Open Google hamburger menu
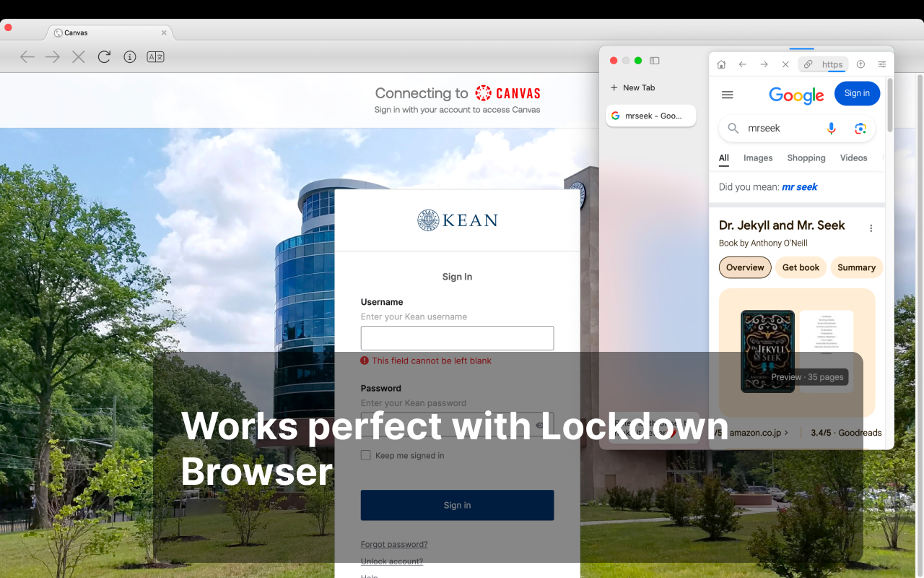Screen dimensions: 924x578 (x=728, y=95)
